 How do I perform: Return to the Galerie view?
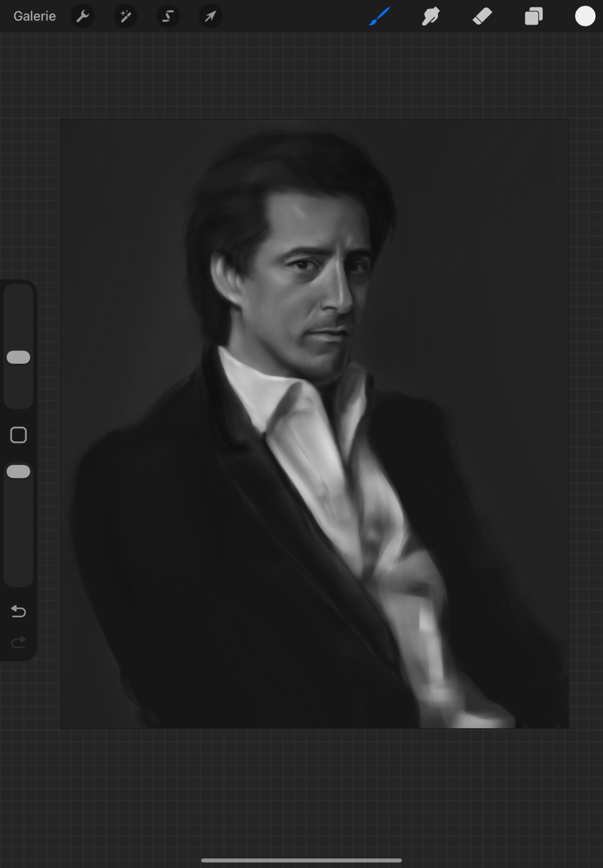click(35, 16)
